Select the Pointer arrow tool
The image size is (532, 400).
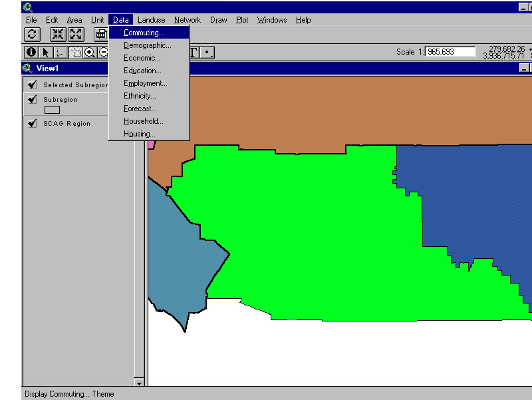pos(46,53)
